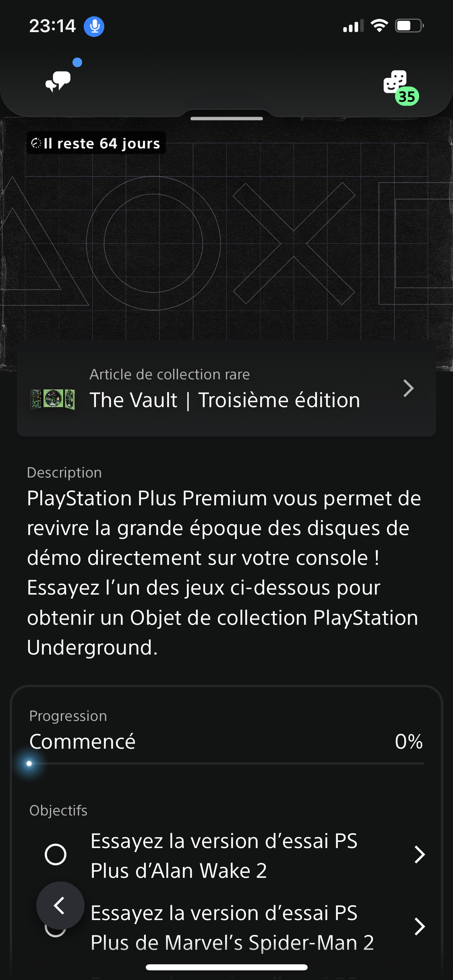Expand the Alan Wake 2 objective chevron

click(x=420, y=854)
